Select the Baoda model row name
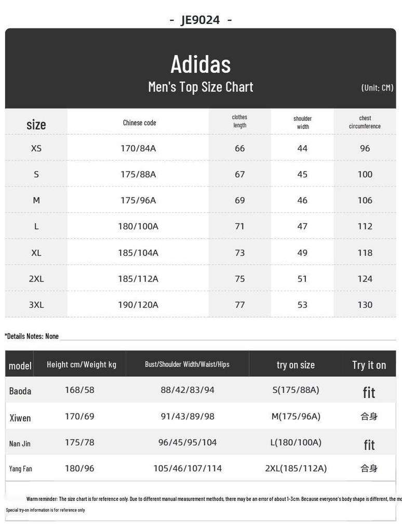The image size is (402, 532). (x=20, y=391)
